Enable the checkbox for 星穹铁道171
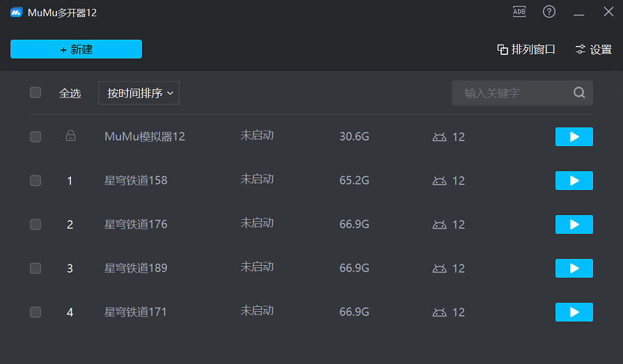Image resolution: width=623 pixels, height=364 pixels. (x=36, y=312)
